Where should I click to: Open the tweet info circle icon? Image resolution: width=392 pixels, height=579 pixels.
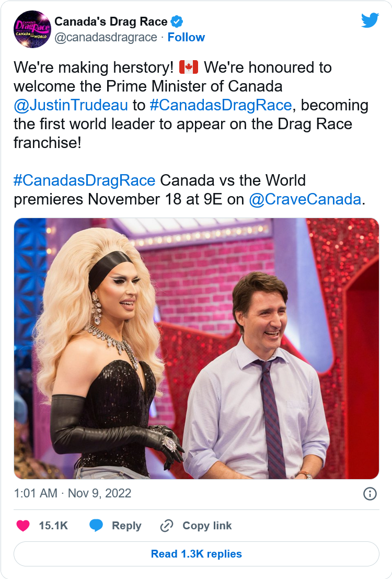[x=370, y=494]
